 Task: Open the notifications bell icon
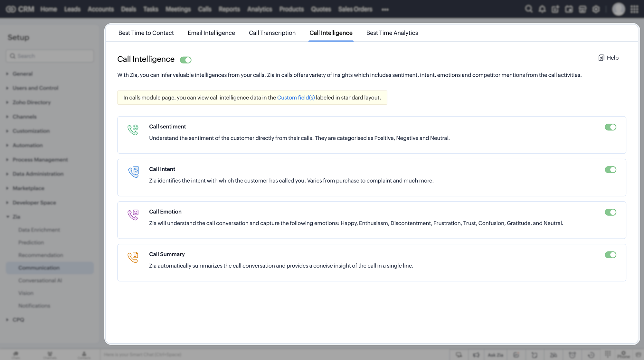tap(542, 9)
